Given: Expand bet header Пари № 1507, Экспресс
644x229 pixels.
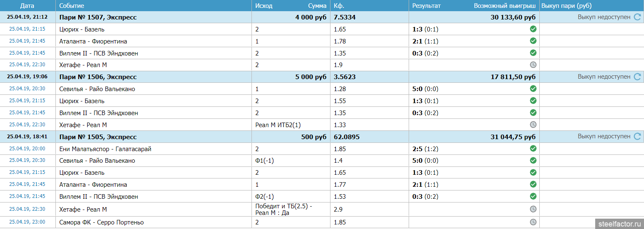Looking at the screenshot, I should [98, 17].
